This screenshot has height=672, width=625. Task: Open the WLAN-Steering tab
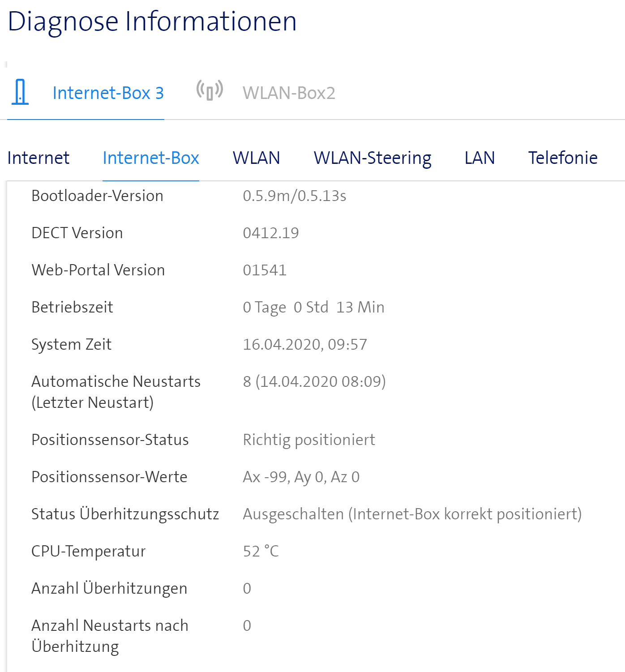pyautogui.click(x=372, y=158)
